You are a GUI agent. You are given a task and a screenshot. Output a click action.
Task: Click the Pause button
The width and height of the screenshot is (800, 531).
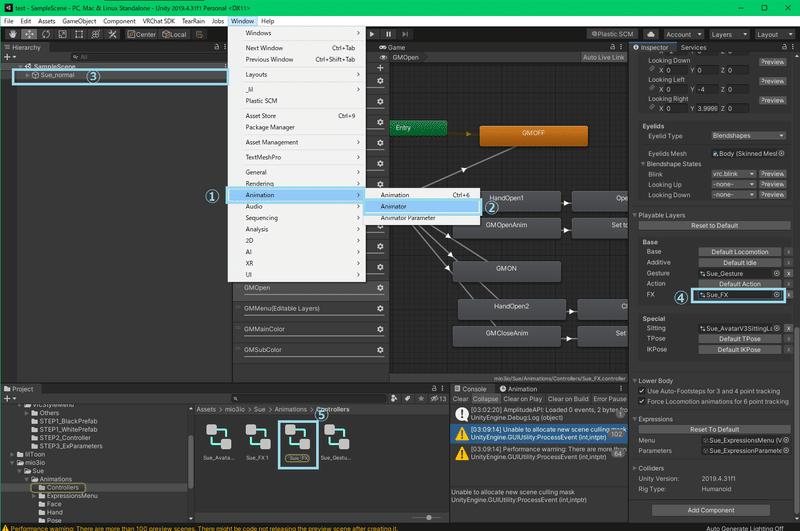click(x=388, y=34)
